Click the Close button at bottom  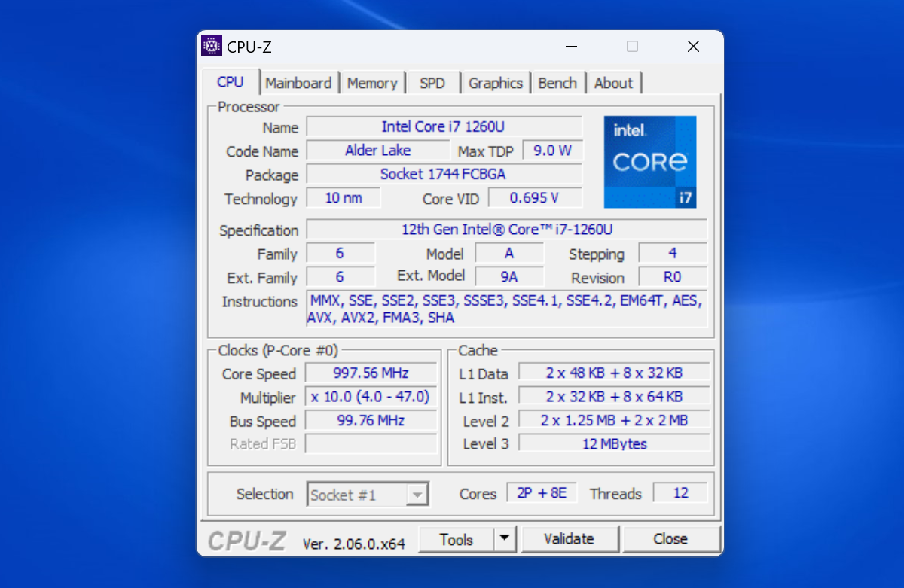pyautogui.click(x=670, y=539)
